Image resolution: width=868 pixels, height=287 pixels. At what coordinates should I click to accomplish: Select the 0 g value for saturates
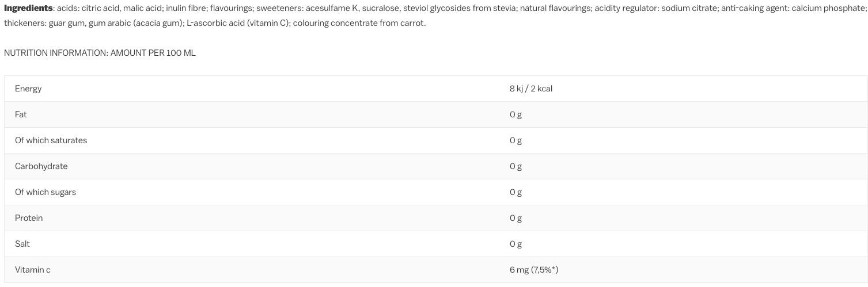tap(516, 140)
